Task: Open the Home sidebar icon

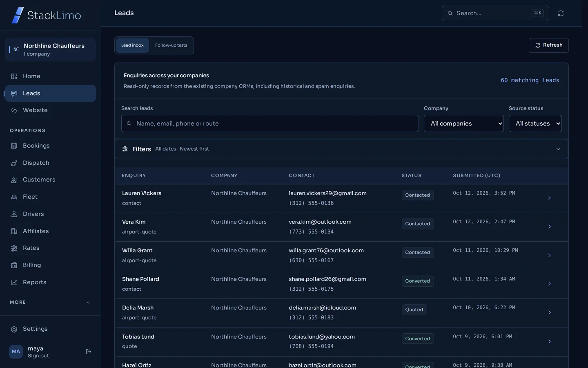Action: coord(14,76)
